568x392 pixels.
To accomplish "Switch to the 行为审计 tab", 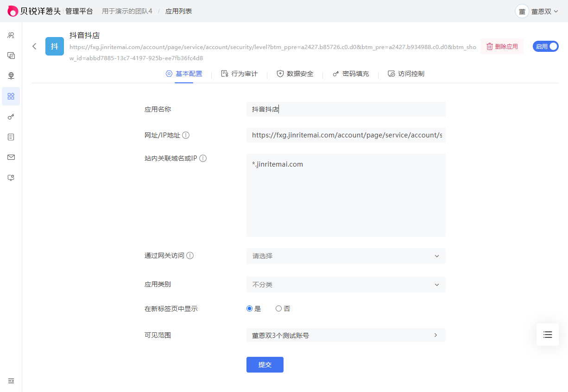I will 240,74.
